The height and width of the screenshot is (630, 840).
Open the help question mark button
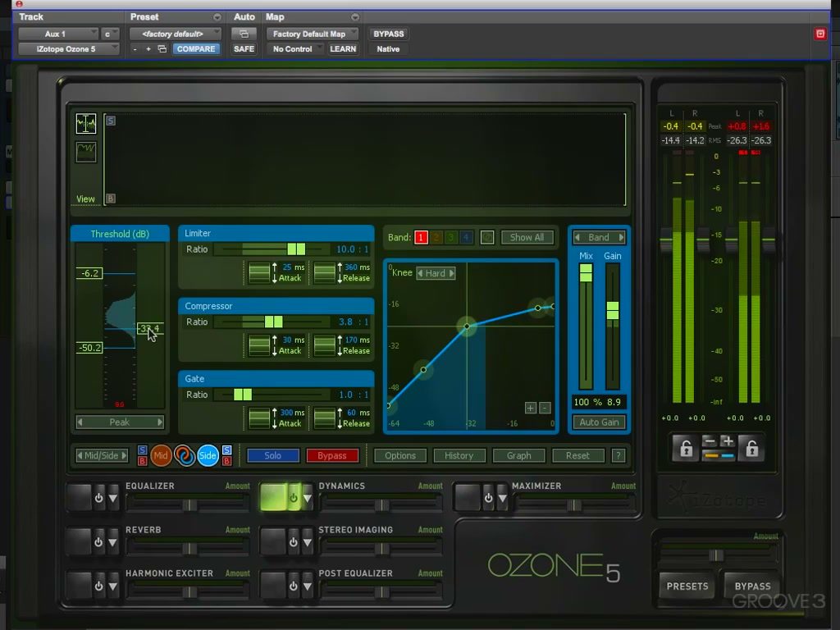tap(619, 455)
